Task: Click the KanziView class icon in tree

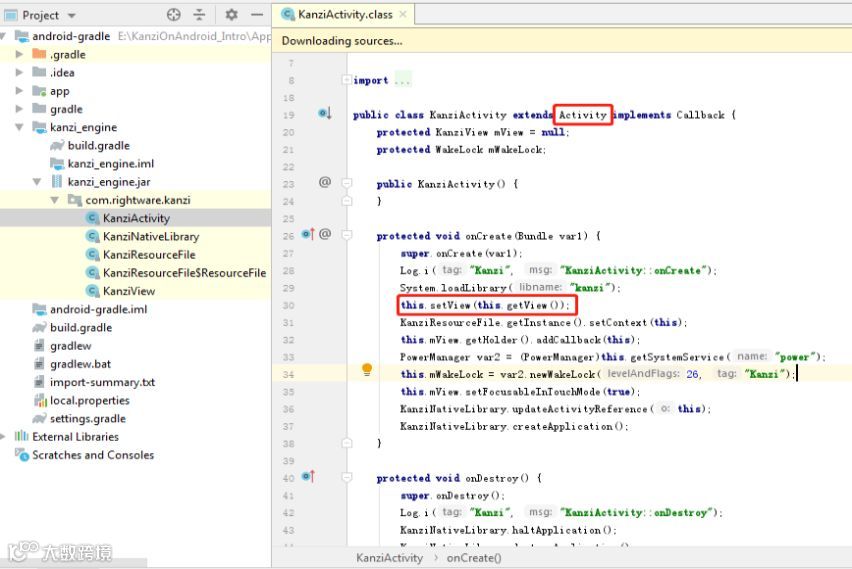Action: (x=93, y=291)
